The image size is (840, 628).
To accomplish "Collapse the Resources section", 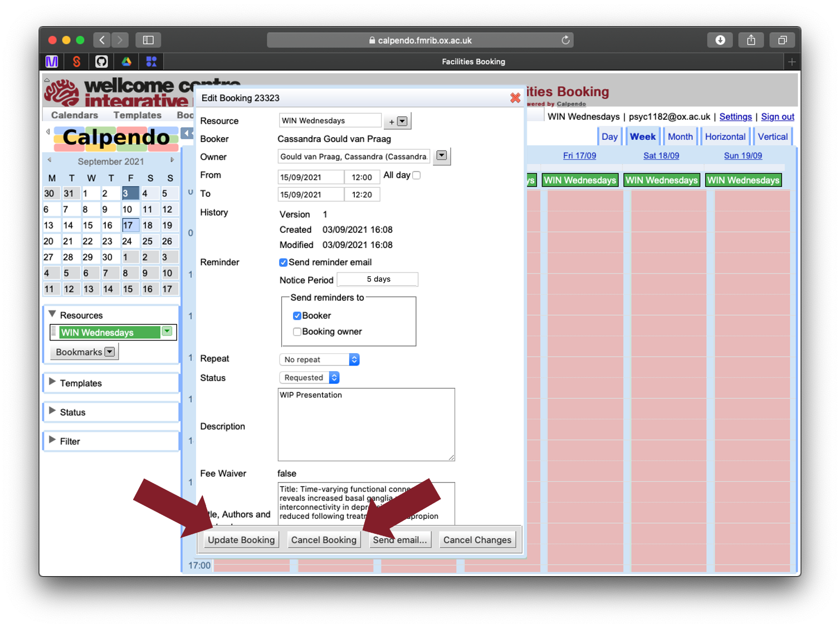I will coord(52,314).
